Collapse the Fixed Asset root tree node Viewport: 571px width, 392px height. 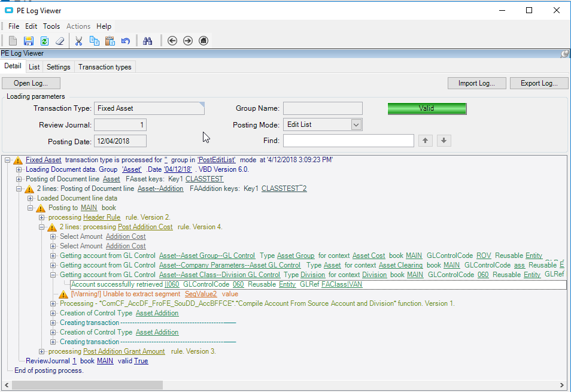pos(7,160)
